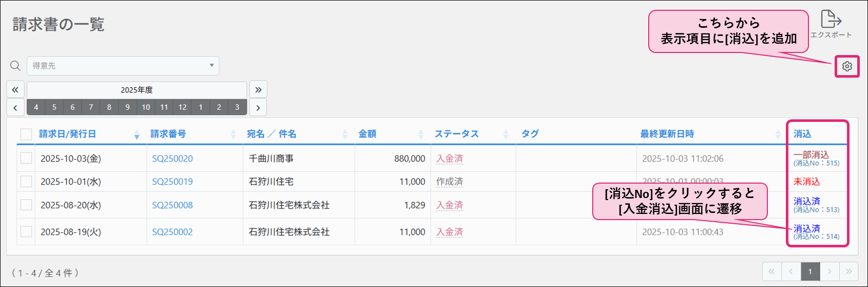This screenshot has width=868, height=287.
Task: Open invoice link SQ250019
Action: click(x=172, y=182)
